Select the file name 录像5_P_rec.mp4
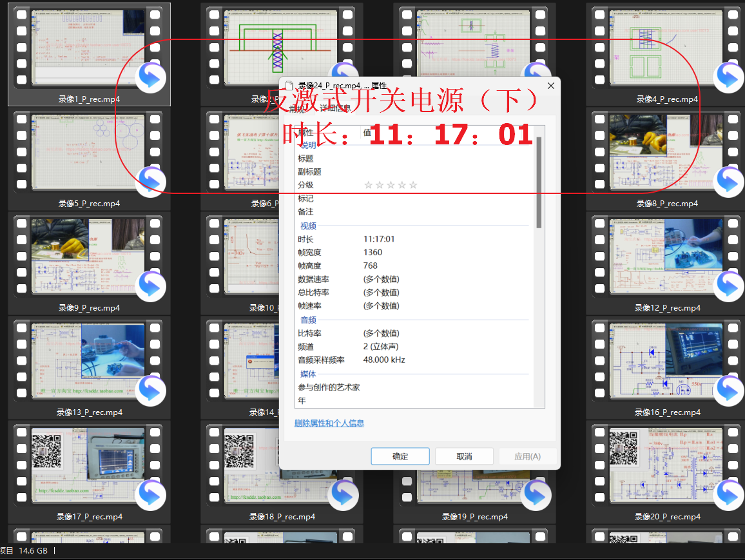Screen dimensions: 745x560 90,203
